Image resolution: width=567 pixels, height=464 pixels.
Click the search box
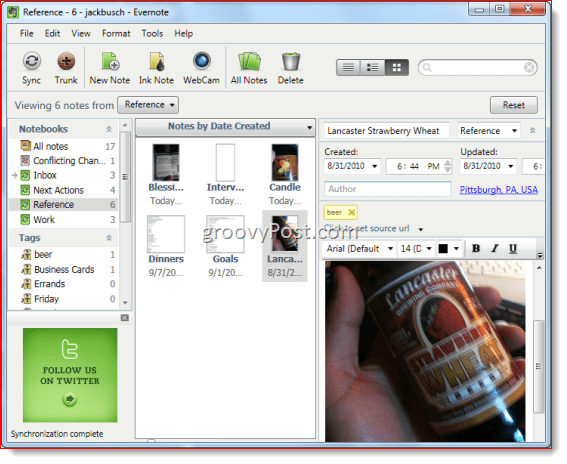tap(477, 68)
